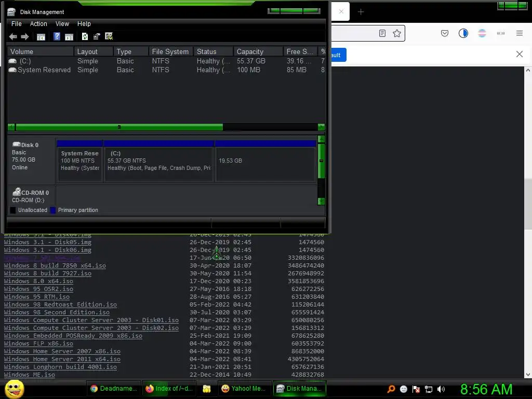Open the Action menu
The image size is (532, 399).
[x=38, y=24]
